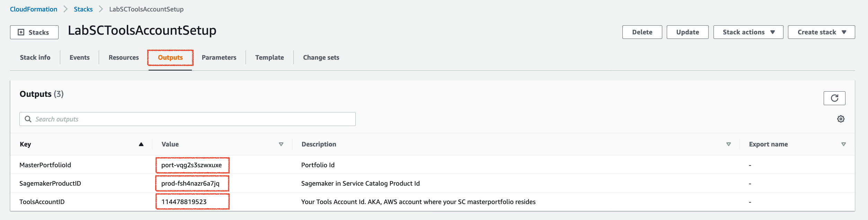Image resolution: width=868 pixels, height=220 pixels.
Task: Switch to the Events tab
Action: tap(80, 58)
